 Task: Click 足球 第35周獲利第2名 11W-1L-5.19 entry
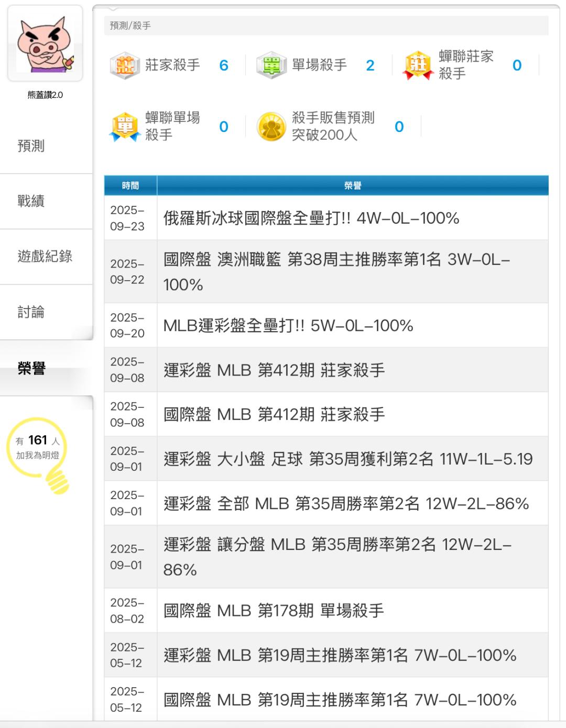click(x=326, y=459)
